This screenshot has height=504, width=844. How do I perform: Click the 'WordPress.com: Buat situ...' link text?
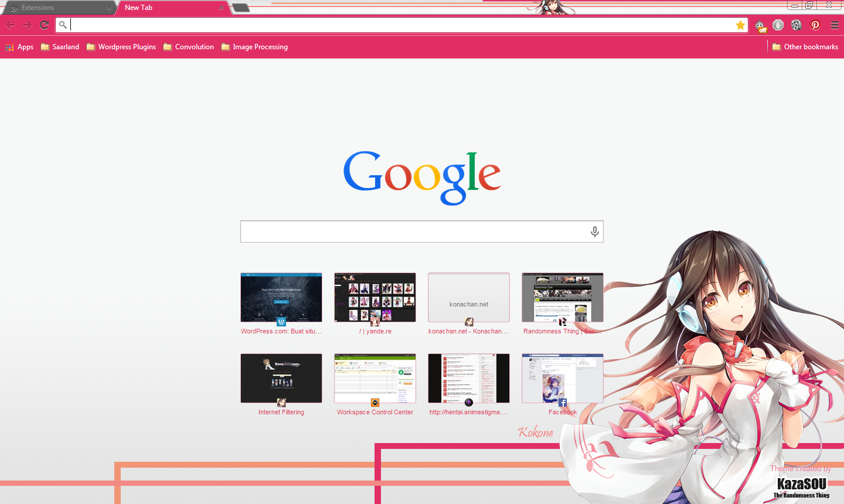(x=281, y=331)
